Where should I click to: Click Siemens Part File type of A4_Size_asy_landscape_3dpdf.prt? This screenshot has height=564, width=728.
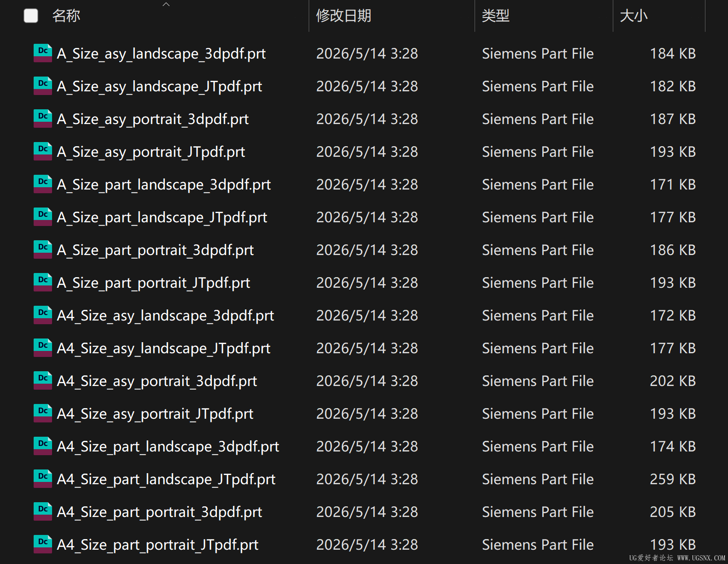[538, 315]
